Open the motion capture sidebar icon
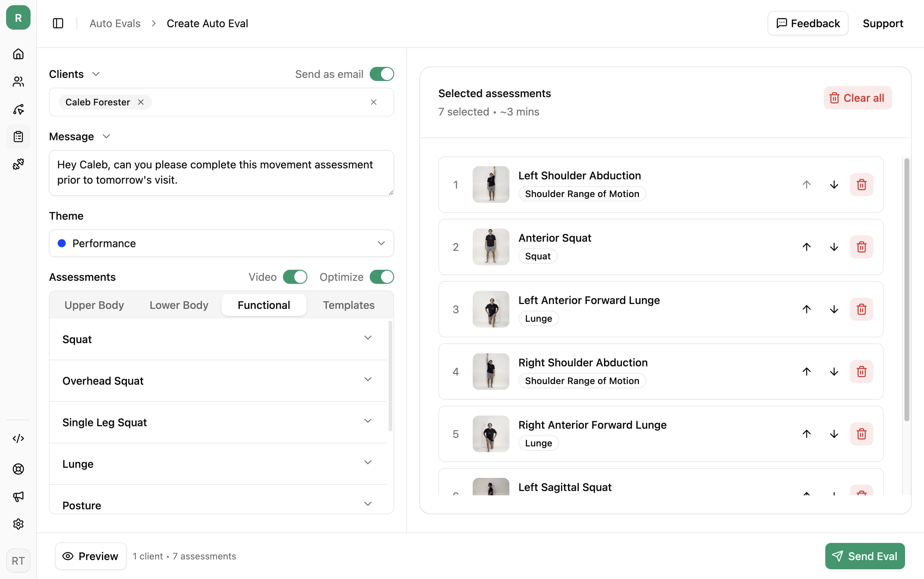 click(x=18, y=109)
